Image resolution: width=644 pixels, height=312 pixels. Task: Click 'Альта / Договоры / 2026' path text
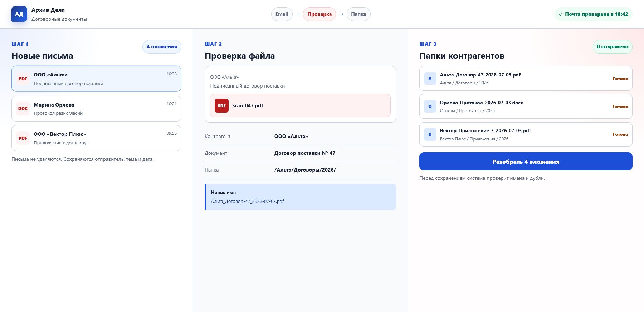coord(464,83)
